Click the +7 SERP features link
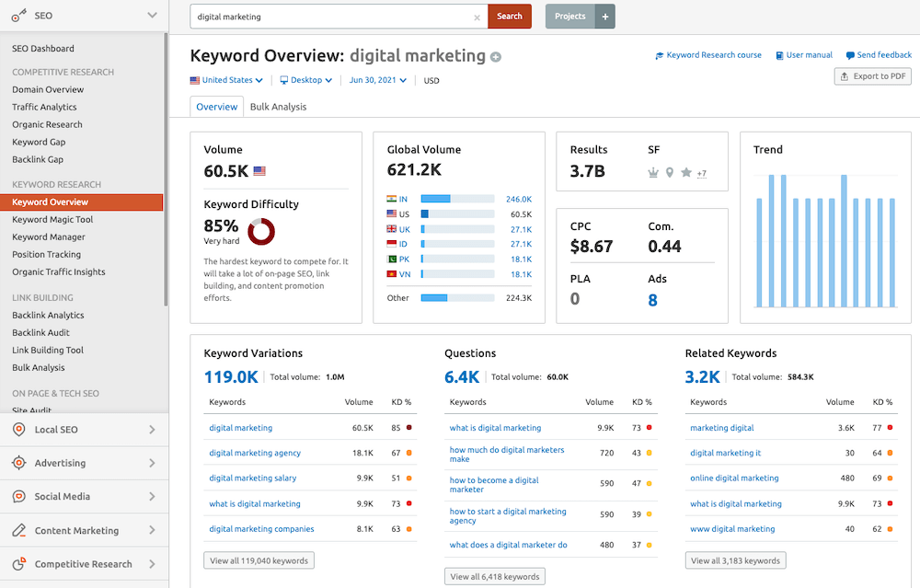The width and height of the screenshot is (920, 588). pos(702,173)
